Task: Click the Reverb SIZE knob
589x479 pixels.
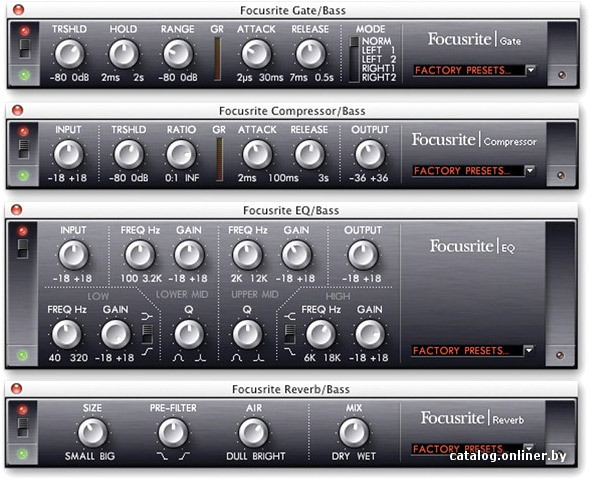Action: (x=92, y=433)
